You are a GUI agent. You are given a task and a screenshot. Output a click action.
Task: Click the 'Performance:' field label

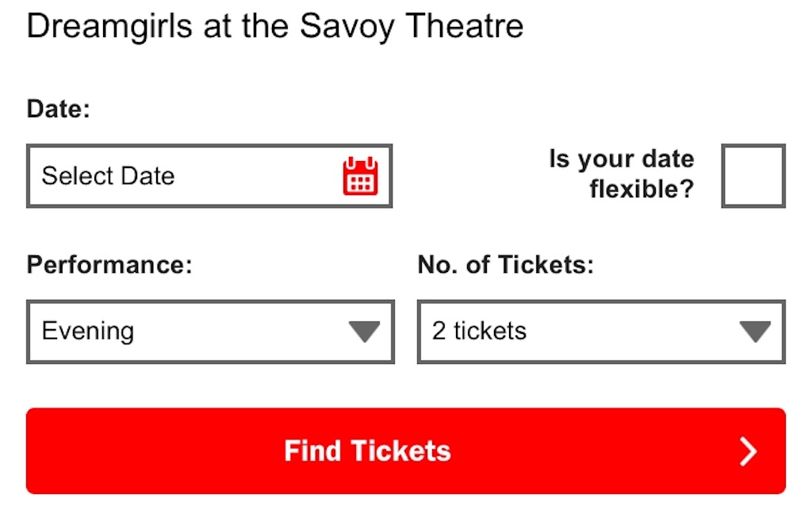pyautogui.click(x=109, y=265)
